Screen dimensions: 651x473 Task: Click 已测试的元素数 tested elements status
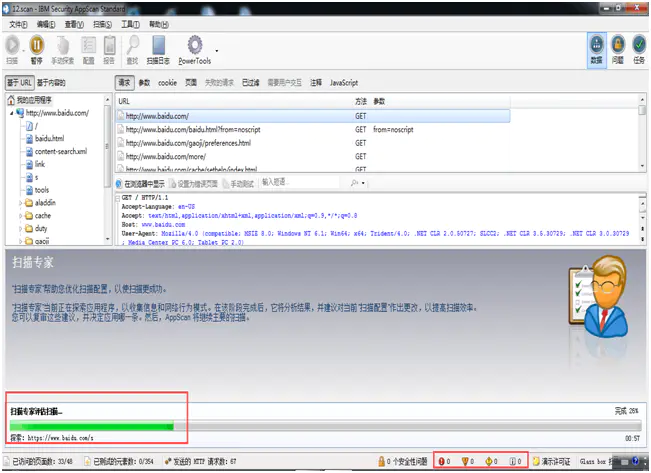[x=119, y=461]
